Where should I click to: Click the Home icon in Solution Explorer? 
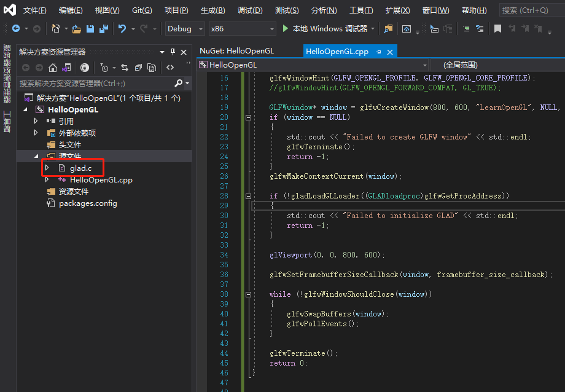(x=53, y=68)
